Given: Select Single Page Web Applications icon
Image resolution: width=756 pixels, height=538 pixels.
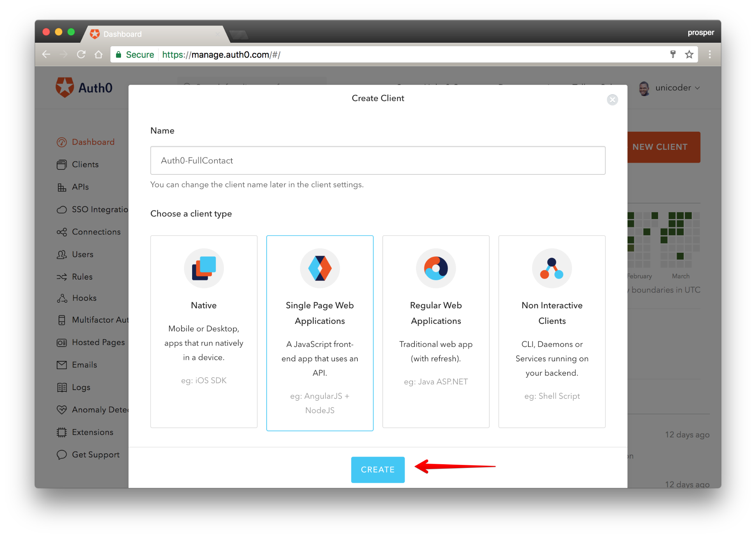Looking at the screenshot, I should (x=320, y=268).
